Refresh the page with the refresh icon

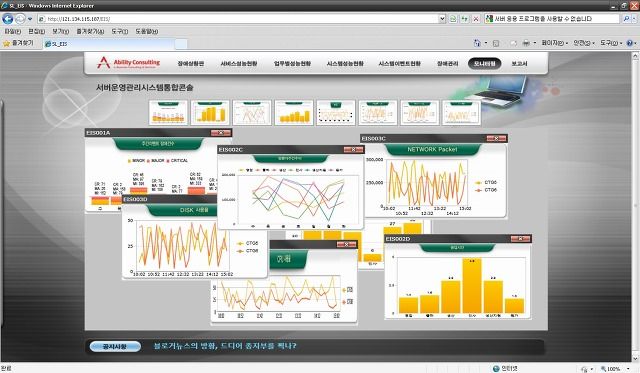464,19
